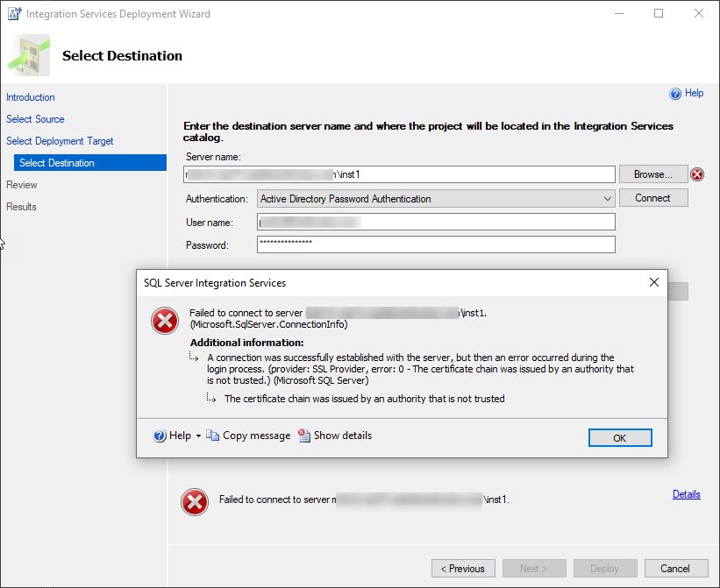Click the Previous button
This screenshot has width=720, height=588.
463,568
